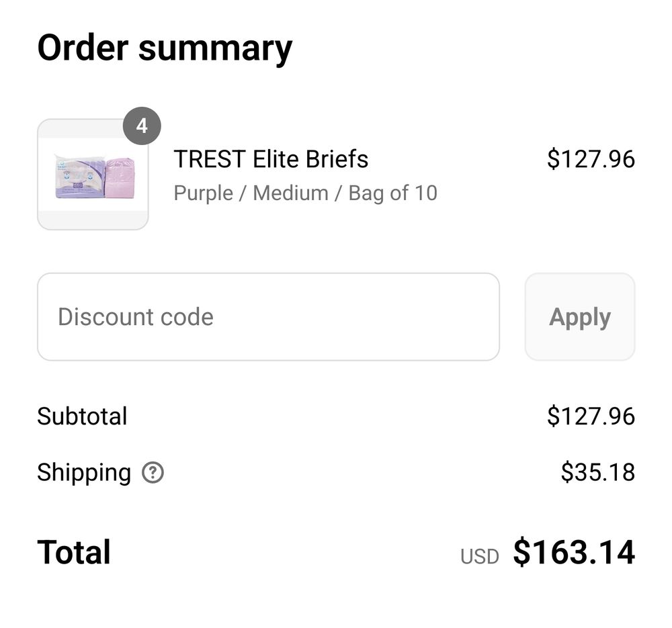Select the TREST Elite Briefs product title
The image size is (672, 628).
click(271, 159)
